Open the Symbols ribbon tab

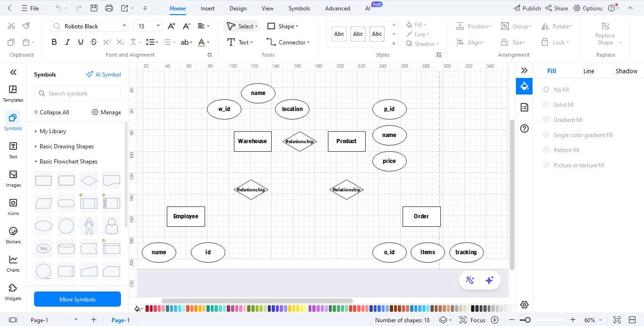pyautogui.click(x=299, y=8)
